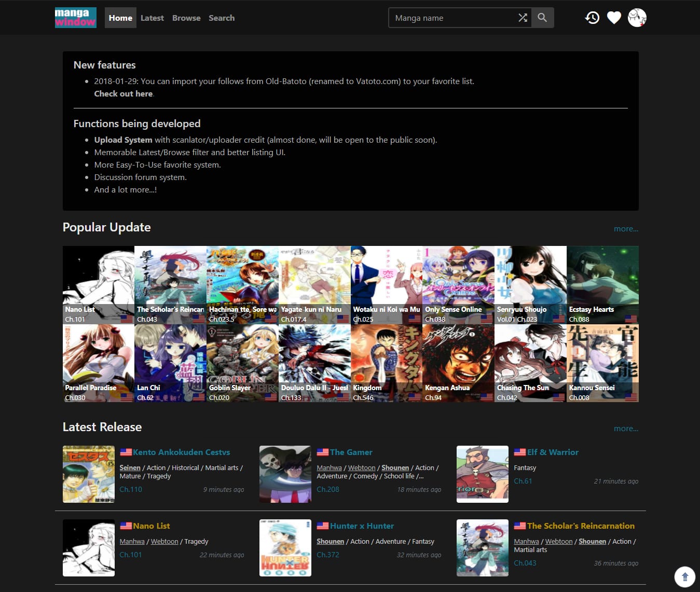Open Yagate-kun ni Naru cover

pos(314,285)
